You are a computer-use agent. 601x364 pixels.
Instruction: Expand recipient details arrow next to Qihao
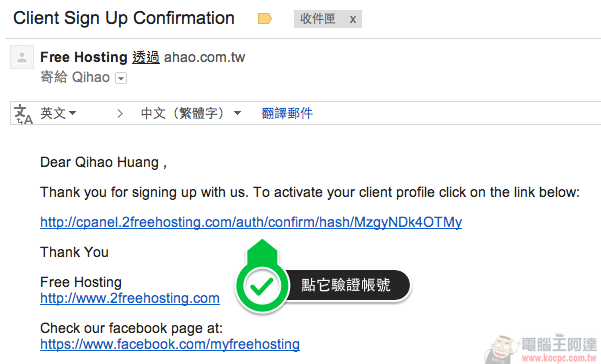(121, 79)
